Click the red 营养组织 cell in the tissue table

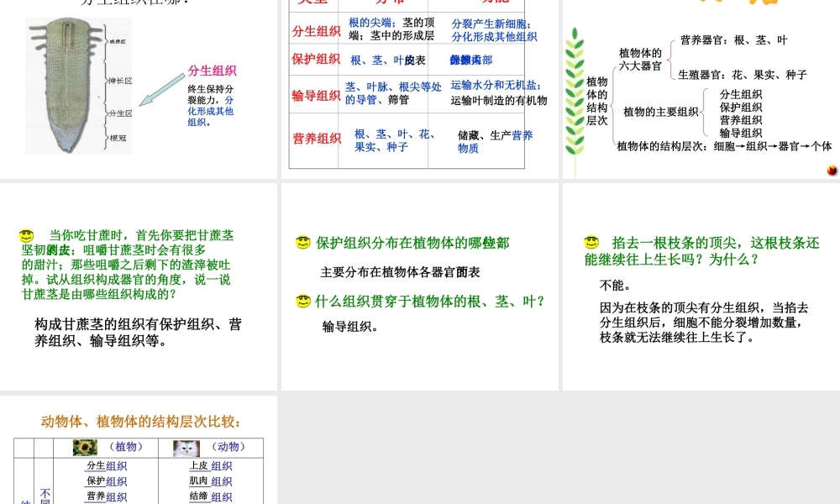[318, 139]
